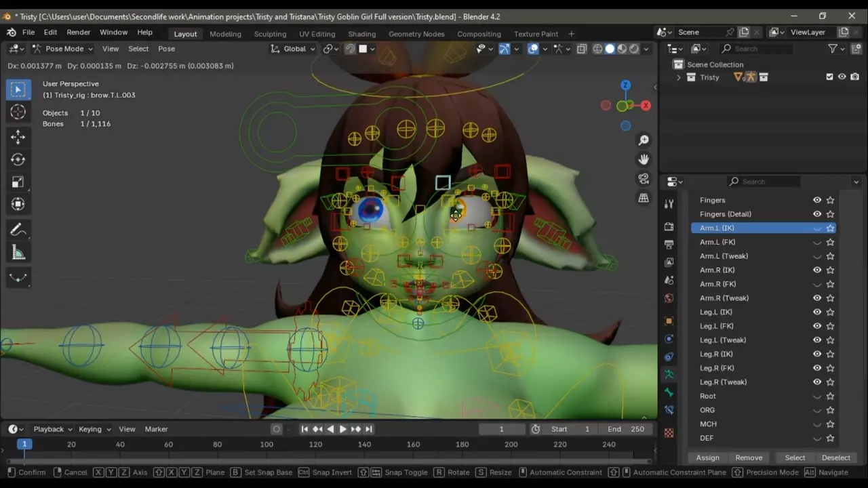Viewport: 868px width, 488px height.
Task: Hide the Leg.L (IK) bone collection
Action: click(817, 312)
